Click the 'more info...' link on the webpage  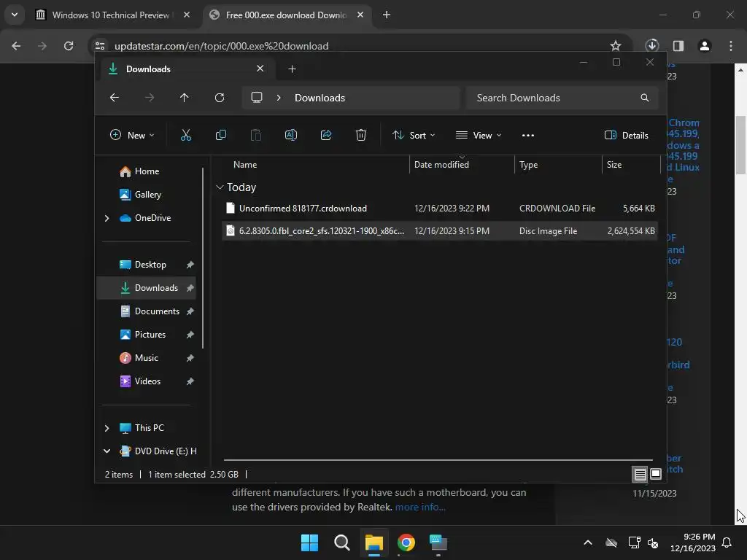419,507
